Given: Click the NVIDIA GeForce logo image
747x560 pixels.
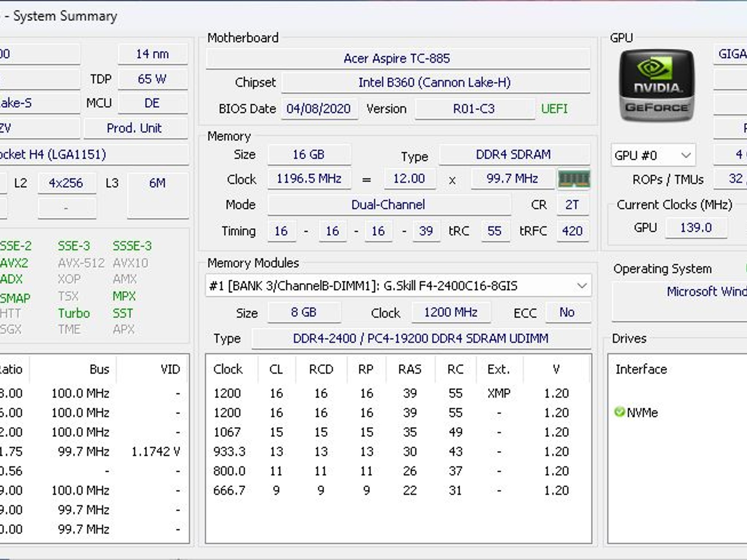Looking at the screenshot, I should click(657, 86).
